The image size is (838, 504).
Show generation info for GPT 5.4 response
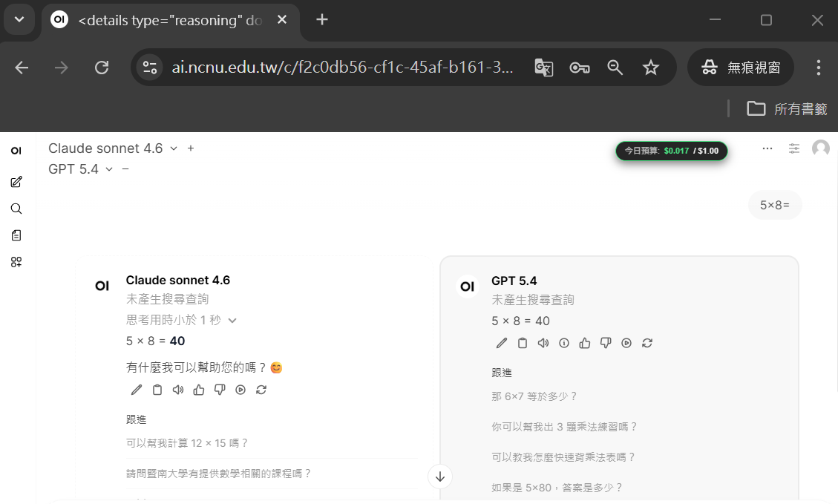[x=564, y=343]
